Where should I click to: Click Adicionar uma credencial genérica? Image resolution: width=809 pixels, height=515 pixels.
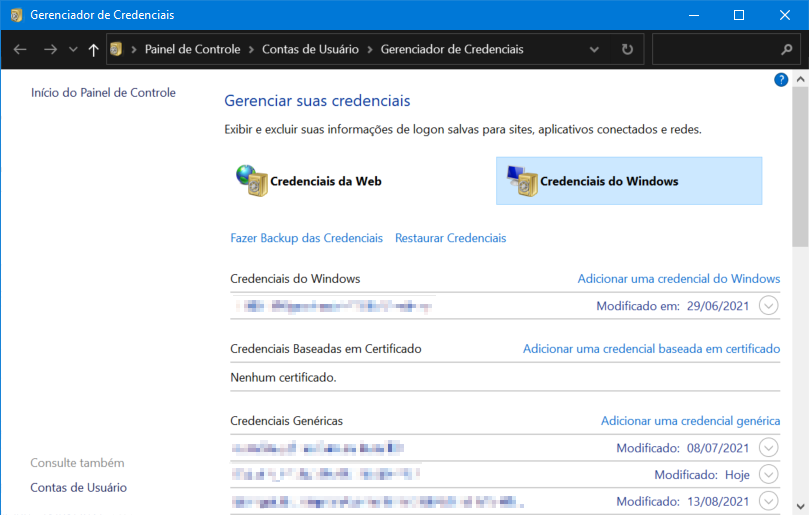[690, 421]
